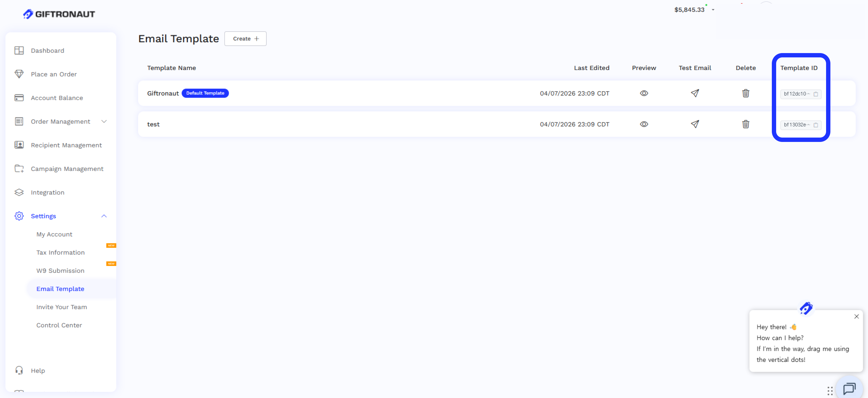Expand the Order Management section

[x=104, y=122]
